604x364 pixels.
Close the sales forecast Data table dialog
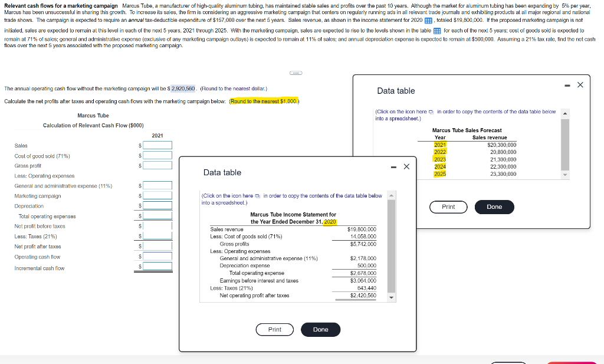[x=580, y=85]
